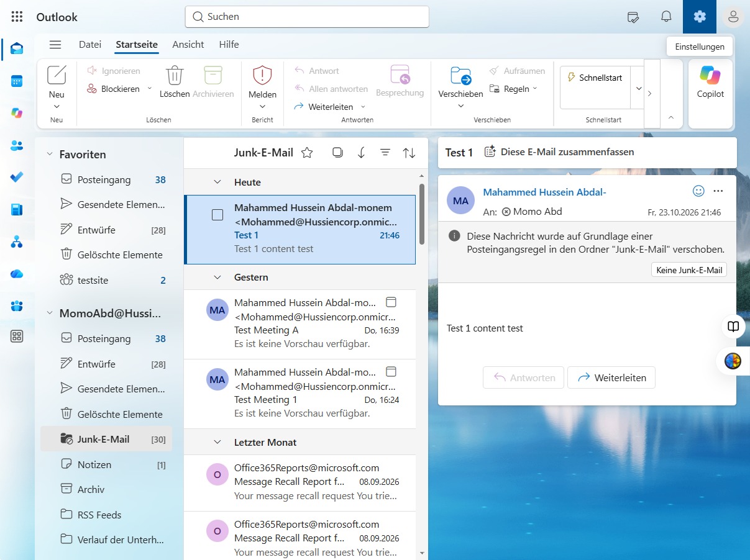Open the Copilot icon in left rail

pos(17,113)
